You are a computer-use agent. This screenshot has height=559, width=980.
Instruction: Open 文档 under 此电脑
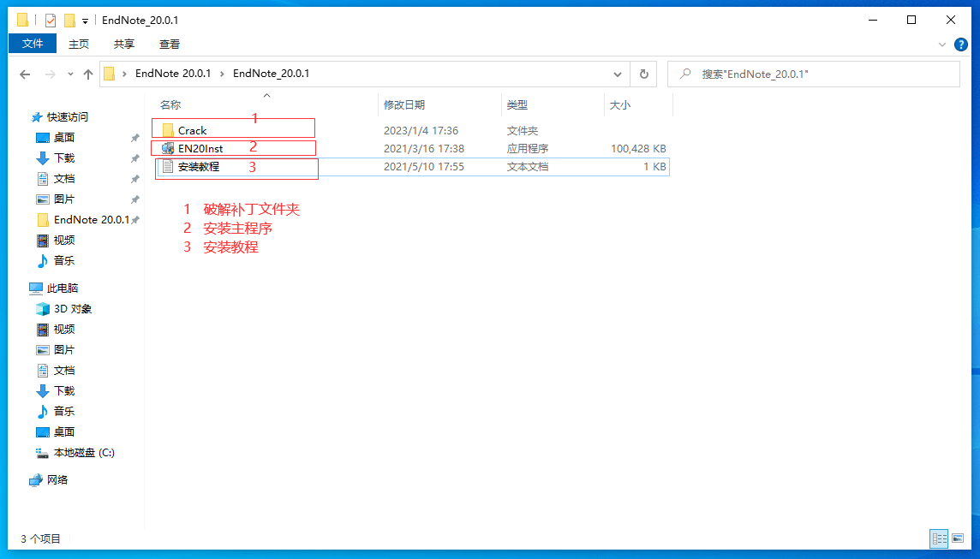(63, 371)
